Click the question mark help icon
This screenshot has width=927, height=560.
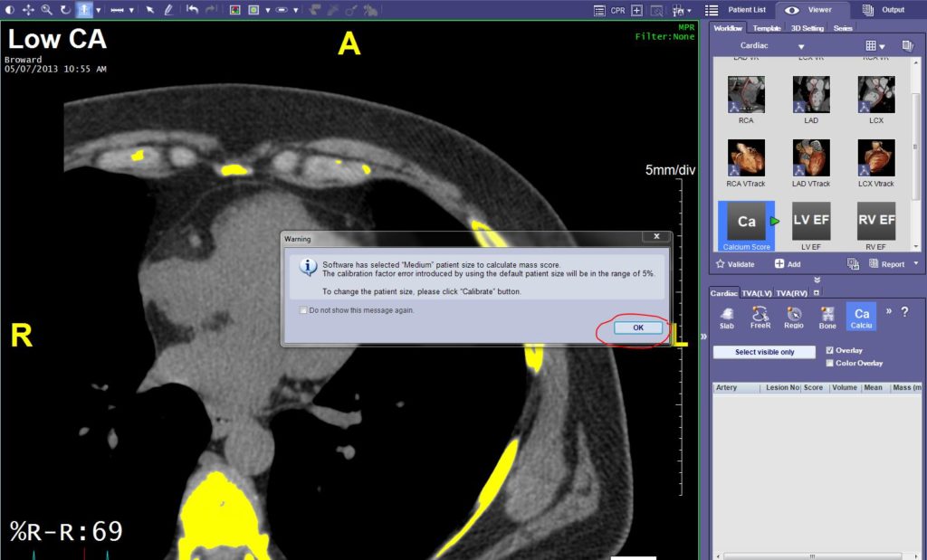904,311
